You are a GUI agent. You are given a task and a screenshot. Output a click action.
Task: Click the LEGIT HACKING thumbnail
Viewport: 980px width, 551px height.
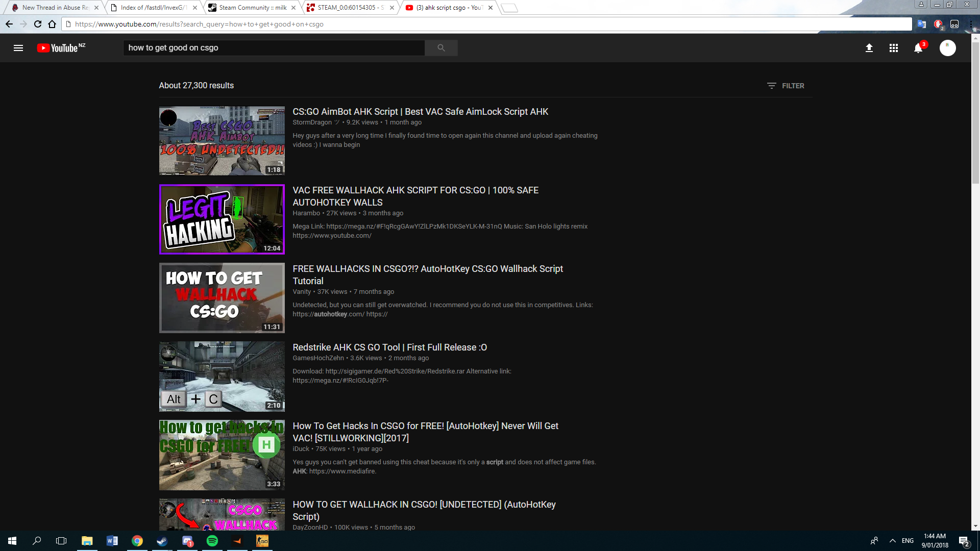(222, 219)
